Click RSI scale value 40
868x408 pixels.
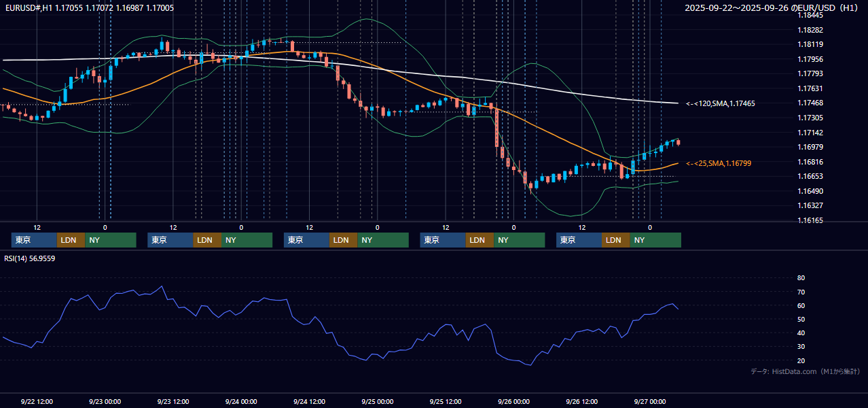coord(801,333)
